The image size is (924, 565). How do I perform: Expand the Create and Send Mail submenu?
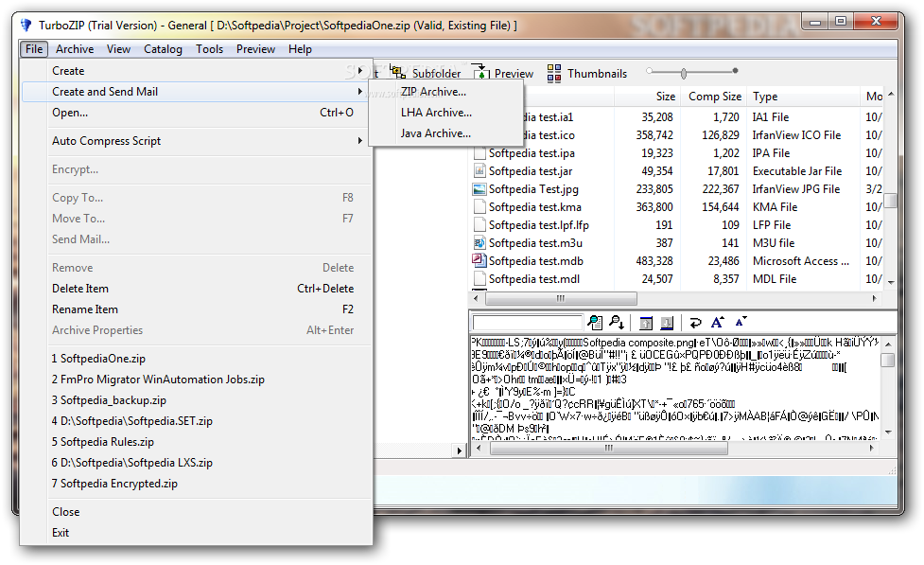[196, 92]
